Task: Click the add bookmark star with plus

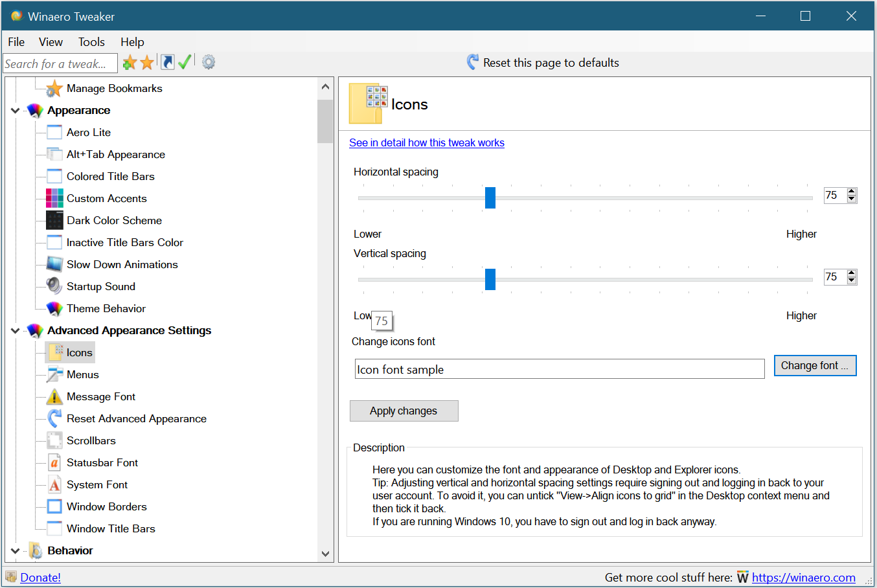Action: pos(130,62)
